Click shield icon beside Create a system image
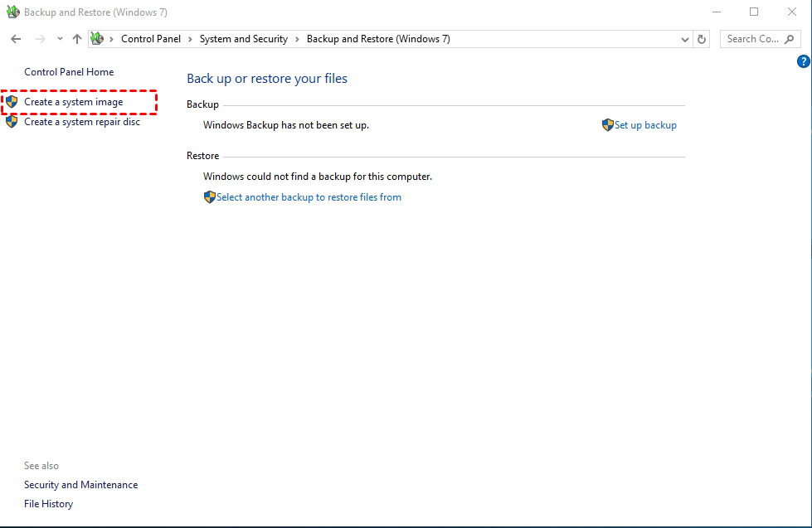The height and width of the screenshot is (528, 812). tap(12, 102)
